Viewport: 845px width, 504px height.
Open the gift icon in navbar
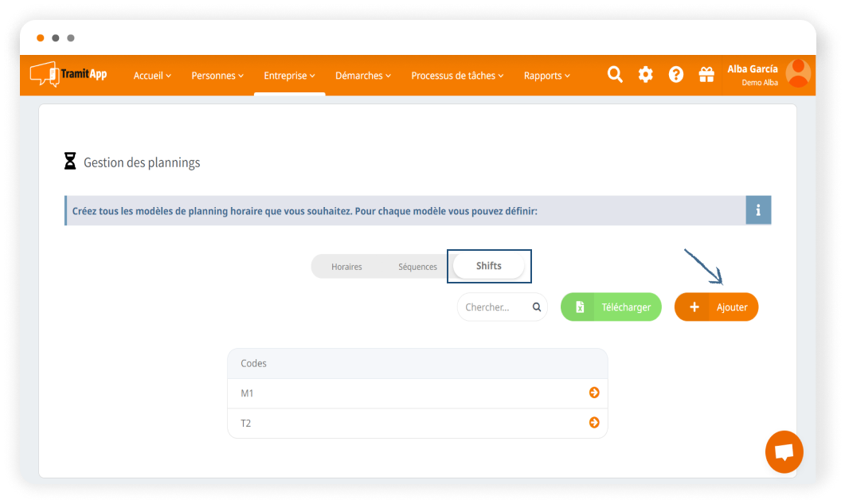706,75
